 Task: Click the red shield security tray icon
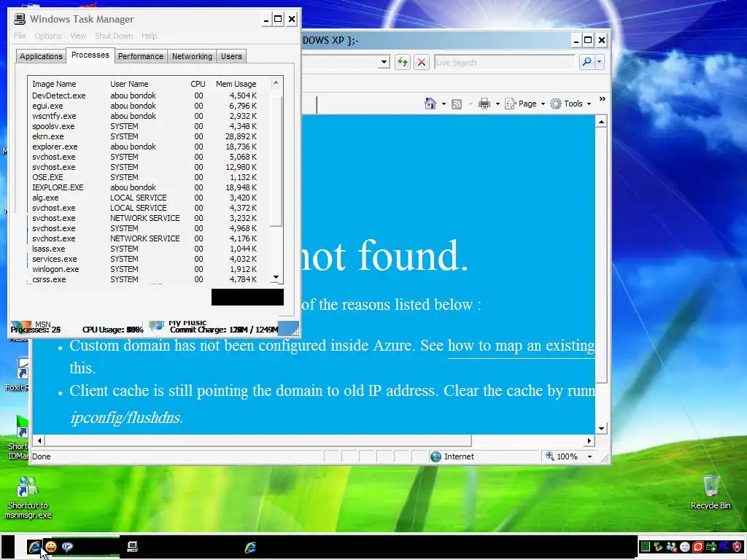tap(738, 547)
